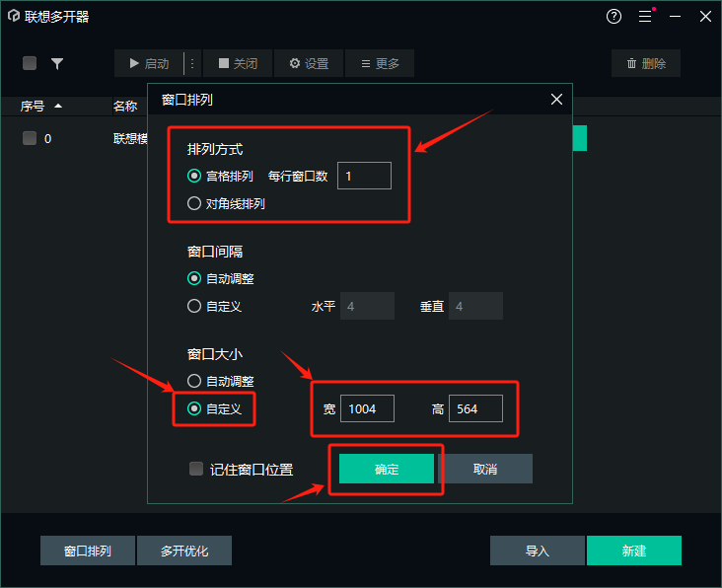Select 自动调整 under 窗口大小

pyautogui.click(x=194, y=381)
